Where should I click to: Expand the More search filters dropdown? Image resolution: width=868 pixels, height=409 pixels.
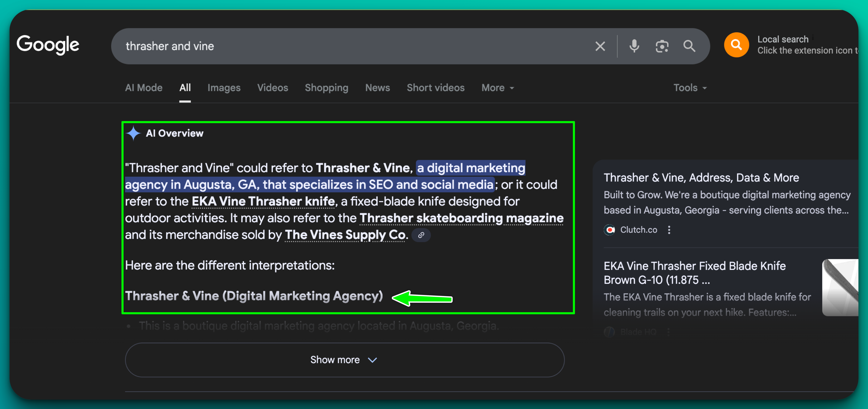(497, 88)
